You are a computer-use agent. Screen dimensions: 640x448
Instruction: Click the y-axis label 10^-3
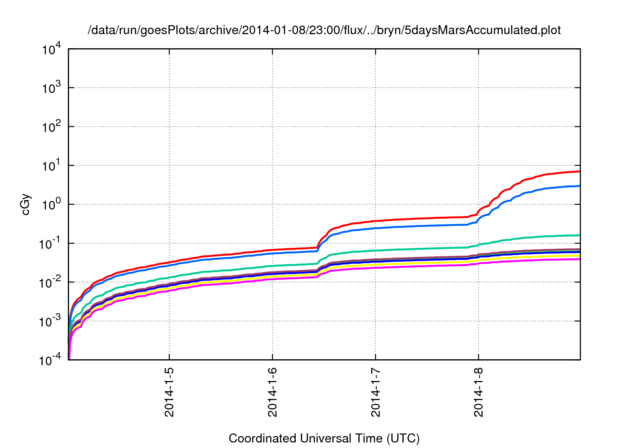point(51,322)
